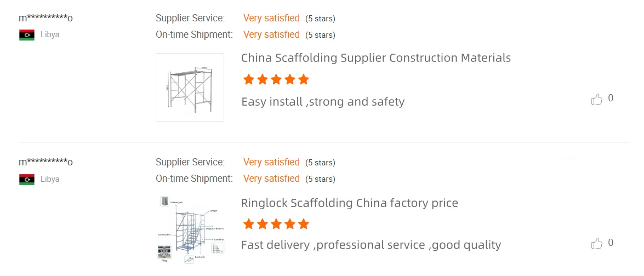Click the star rating under Ringlock Scaffolding
The height and width of the screenshot is (276, 644).
[276, 224]
